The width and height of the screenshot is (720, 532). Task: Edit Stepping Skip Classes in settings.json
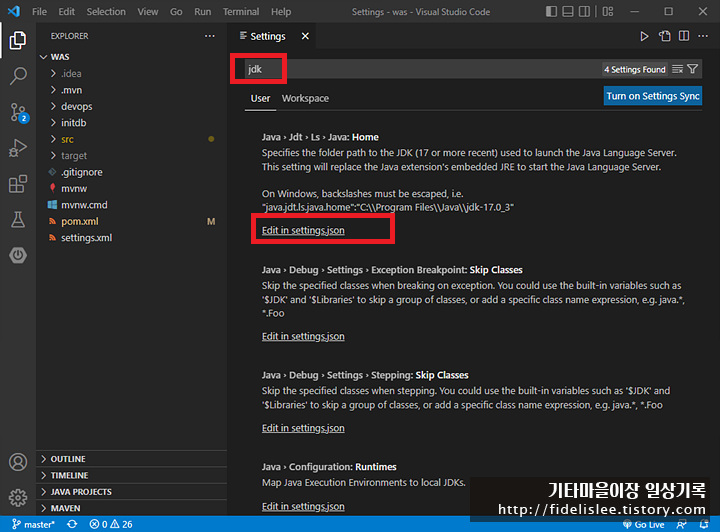click(x=303, y=428)
